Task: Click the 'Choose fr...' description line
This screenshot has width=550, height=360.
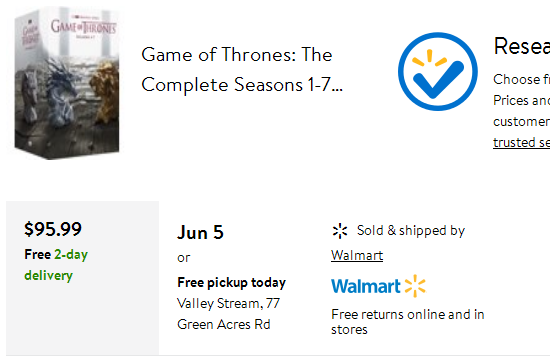Action: tap(521, 79)
